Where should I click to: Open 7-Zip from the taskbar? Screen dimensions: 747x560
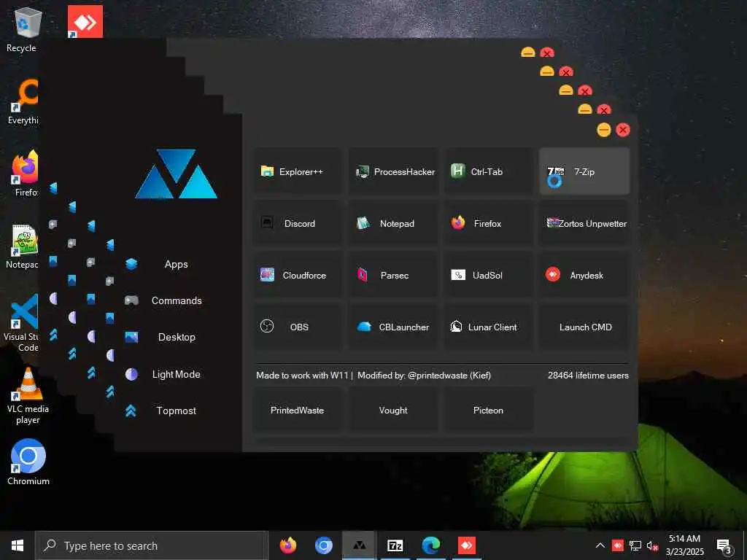pos(395,545)
